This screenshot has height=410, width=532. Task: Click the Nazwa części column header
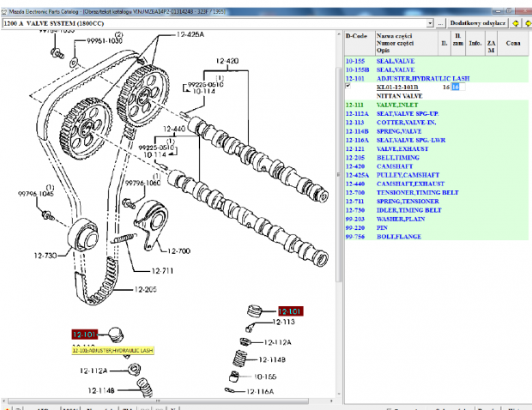tap(406, 43)
